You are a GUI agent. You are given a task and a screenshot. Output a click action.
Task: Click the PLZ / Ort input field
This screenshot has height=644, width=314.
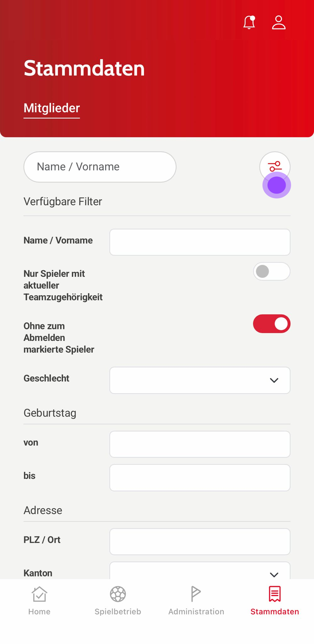pyautogui.click(x=200, y=541)
